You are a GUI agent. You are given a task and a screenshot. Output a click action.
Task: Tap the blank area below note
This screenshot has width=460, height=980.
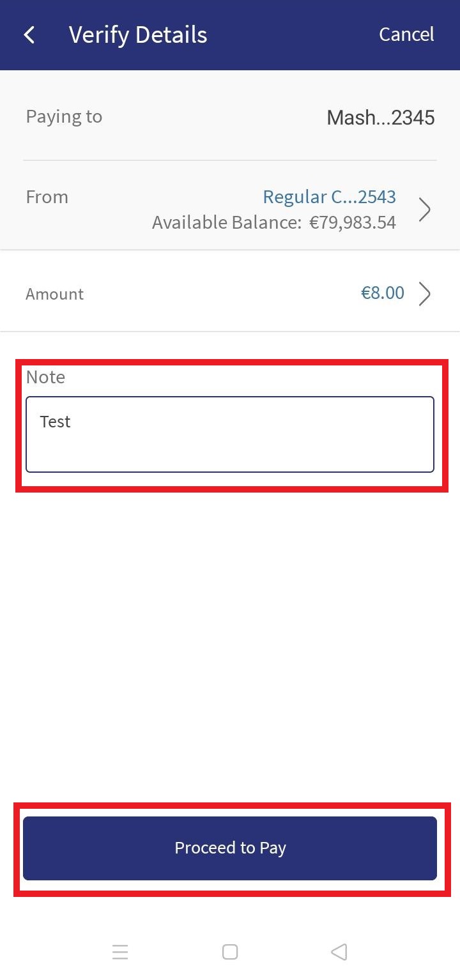(230, 639)
